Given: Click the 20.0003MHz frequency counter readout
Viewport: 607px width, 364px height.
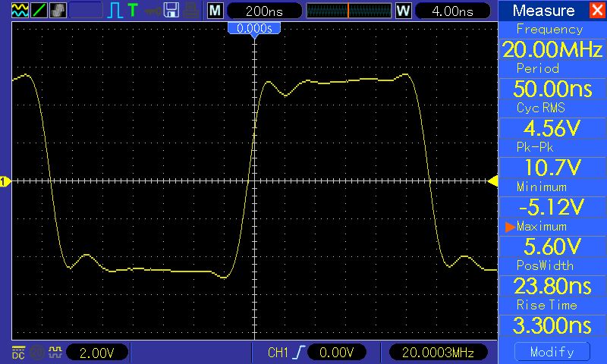Looking at the screenshot, I should pos(438,353).
